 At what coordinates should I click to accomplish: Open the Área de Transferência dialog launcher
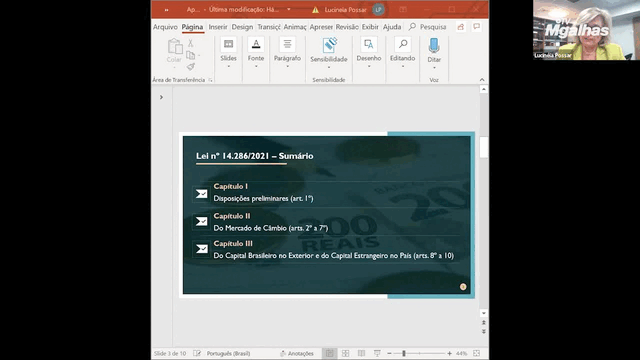tap(210, 80)
